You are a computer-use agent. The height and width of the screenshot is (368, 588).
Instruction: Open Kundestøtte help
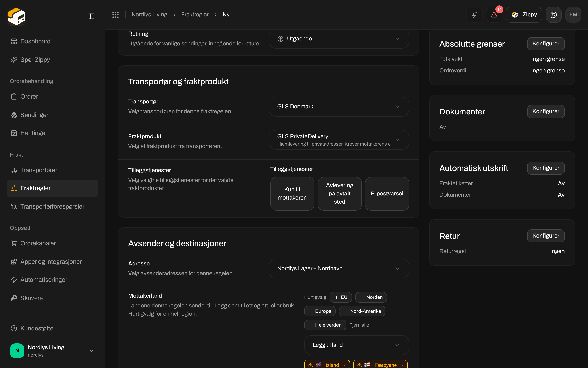(x=52, y=328)
